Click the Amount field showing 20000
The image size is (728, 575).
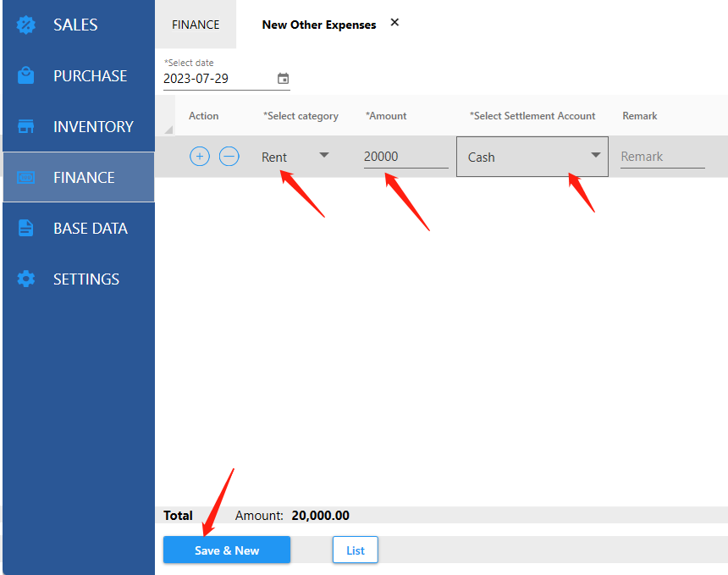[x=405, y=157]
